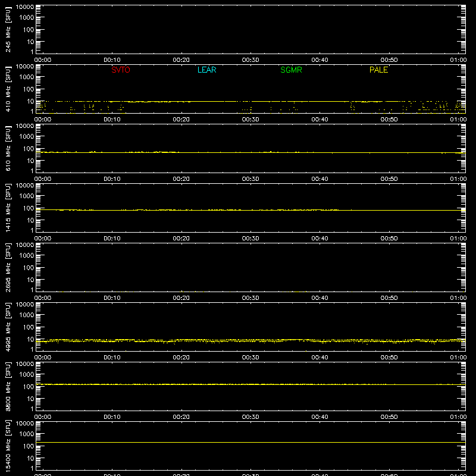Viewport: 476px width, 476px height.
Task: Click the yellow flux trace in 610 MHz panel
Action: [x=250, y=152]
